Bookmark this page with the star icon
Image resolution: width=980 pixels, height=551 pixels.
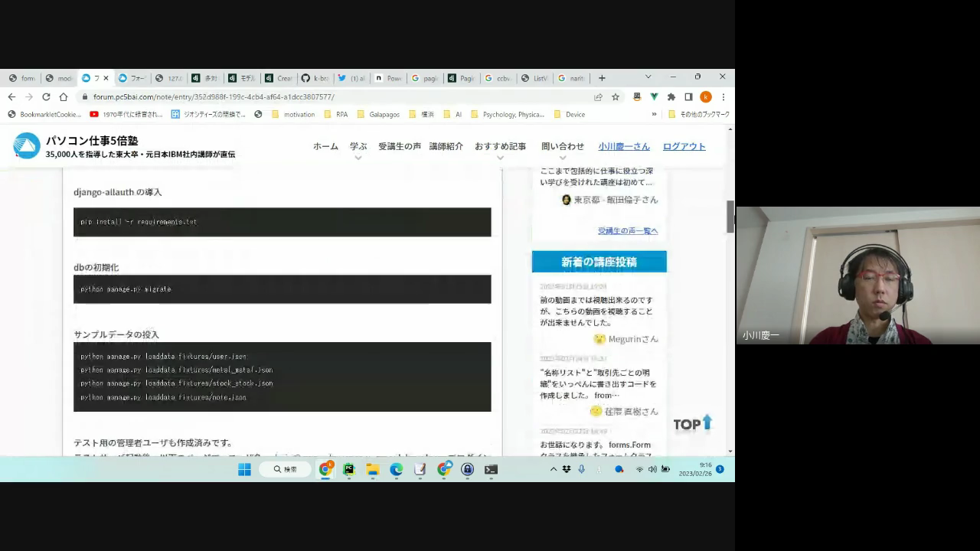616,97
